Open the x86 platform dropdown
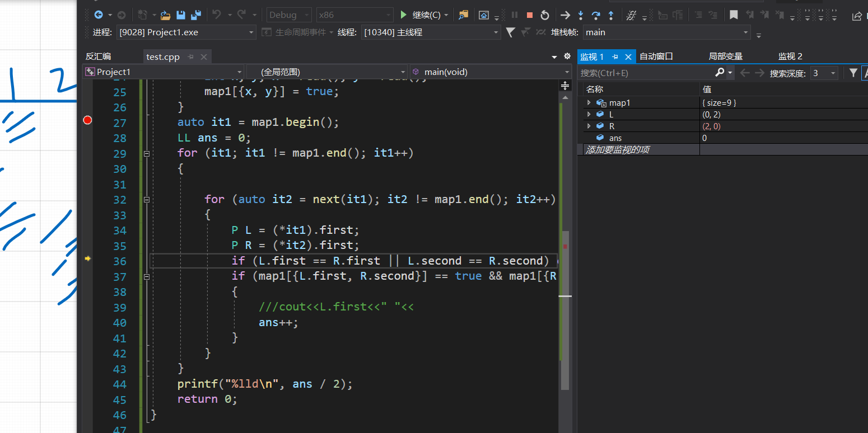 pos(355,15)
